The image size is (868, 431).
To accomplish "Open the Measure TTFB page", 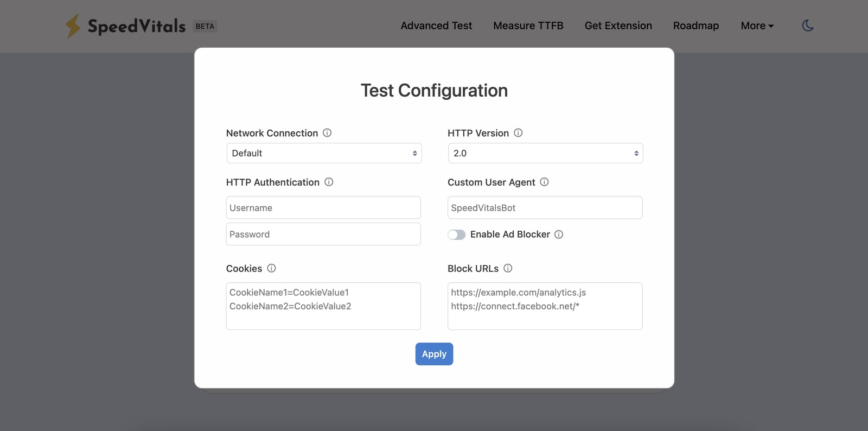I will click(x=528, y=26).
